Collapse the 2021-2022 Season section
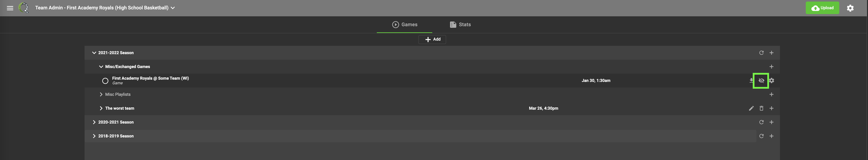This screenshot has width=868, height=160. [94, 53]
